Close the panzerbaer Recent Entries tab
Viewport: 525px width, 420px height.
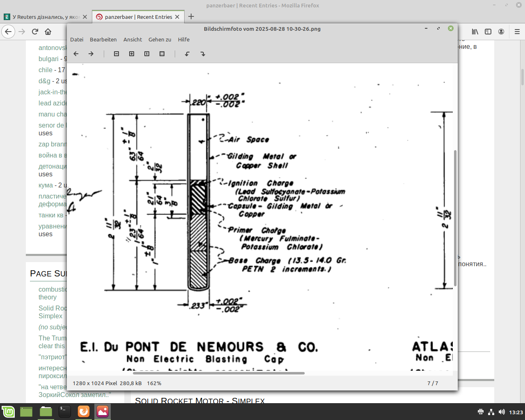pyautogui.click(x=177, y=17)
